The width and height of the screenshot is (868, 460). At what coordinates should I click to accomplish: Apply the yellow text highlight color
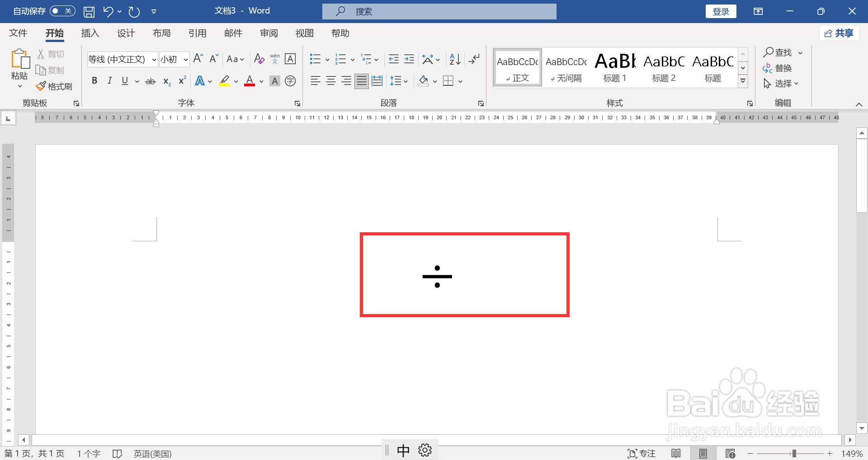pyautogui.click(x=224, y=81)
